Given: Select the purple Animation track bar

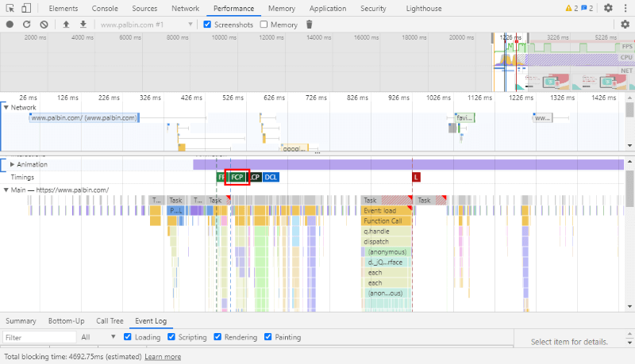Looking at the screenshot, I should coord(408,164).
